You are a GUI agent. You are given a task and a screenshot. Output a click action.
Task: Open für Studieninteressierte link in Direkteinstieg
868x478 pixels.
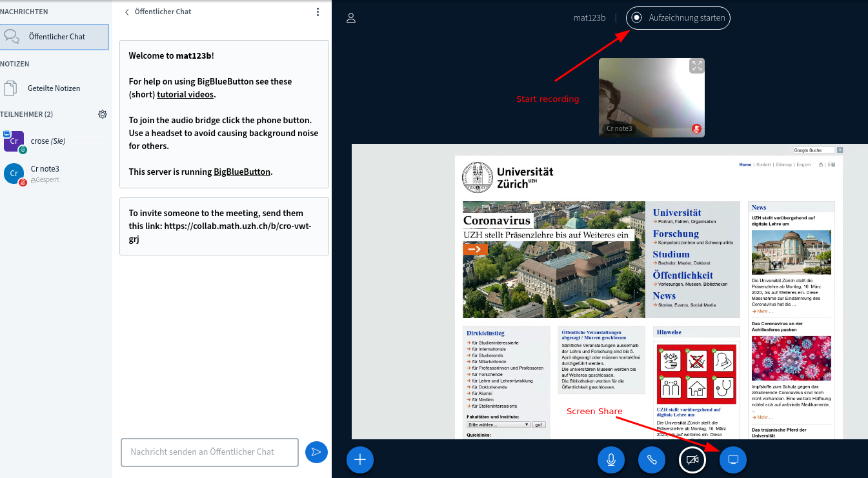click(x=495, y=343)
